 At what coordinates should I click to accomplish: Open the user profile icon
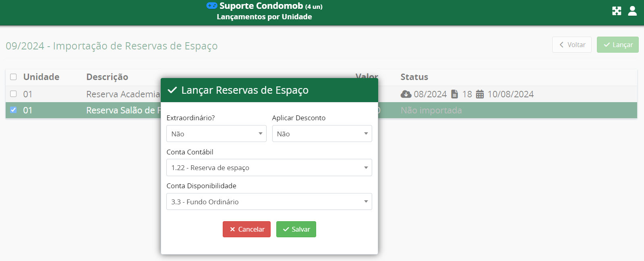(632, 11)
